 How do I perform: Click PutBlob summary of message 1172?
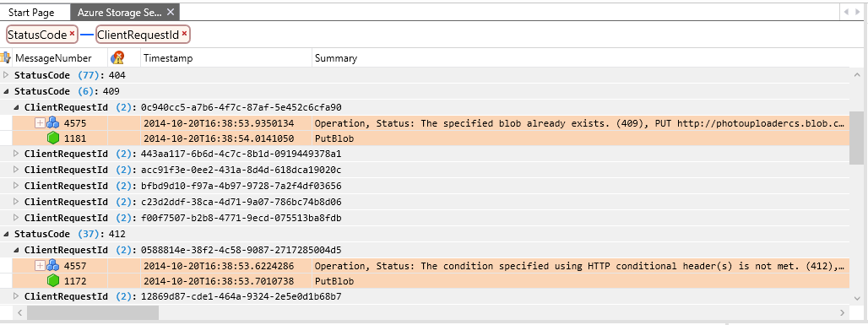334,281
